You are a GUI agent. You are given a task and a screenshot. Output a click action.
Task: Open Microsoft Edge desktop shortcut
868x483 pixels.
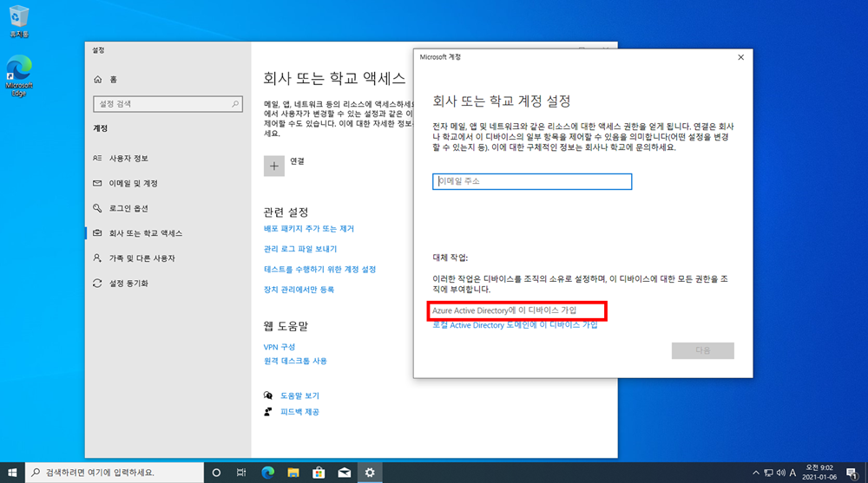coord(19,75)
